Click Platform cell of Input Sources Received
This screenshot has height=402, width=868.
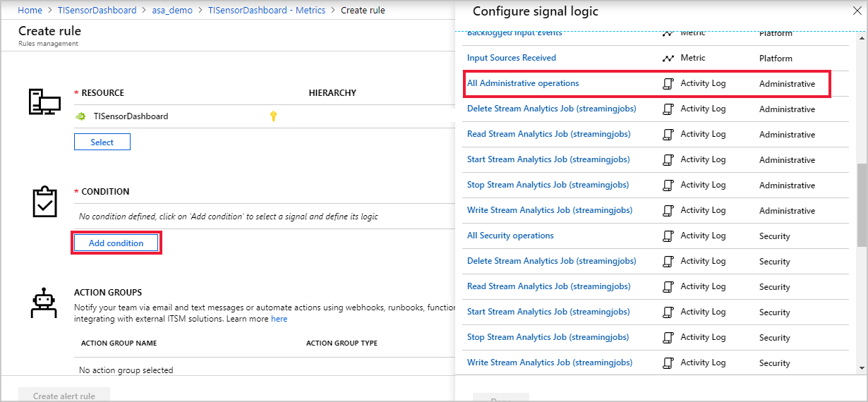(776, 59)
